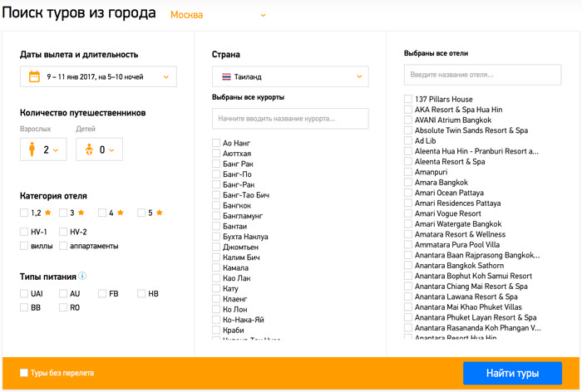
Task: Click the star icon next to 1,2
Action: tap(48, 213)
